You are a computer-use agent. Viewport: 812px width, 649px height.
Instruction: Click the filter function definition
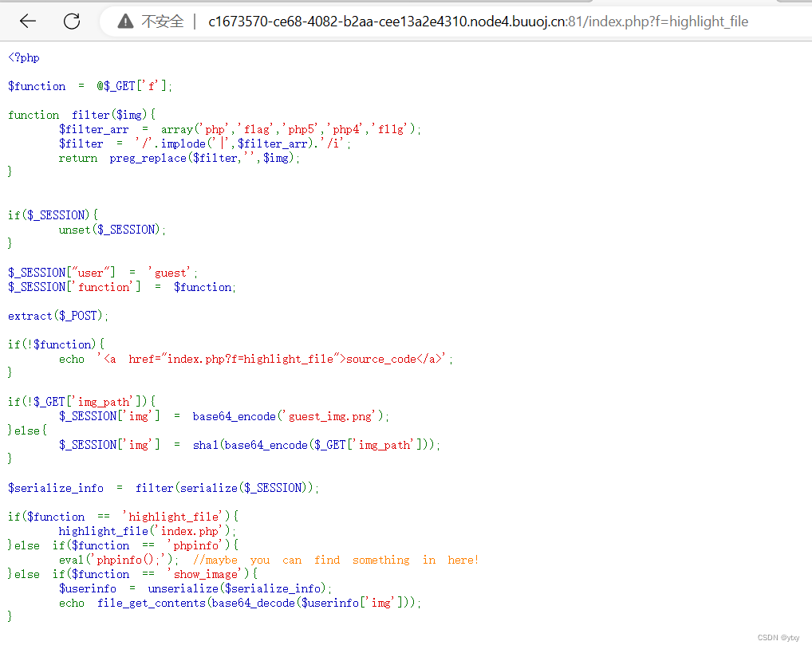click(x=90, y=114)
